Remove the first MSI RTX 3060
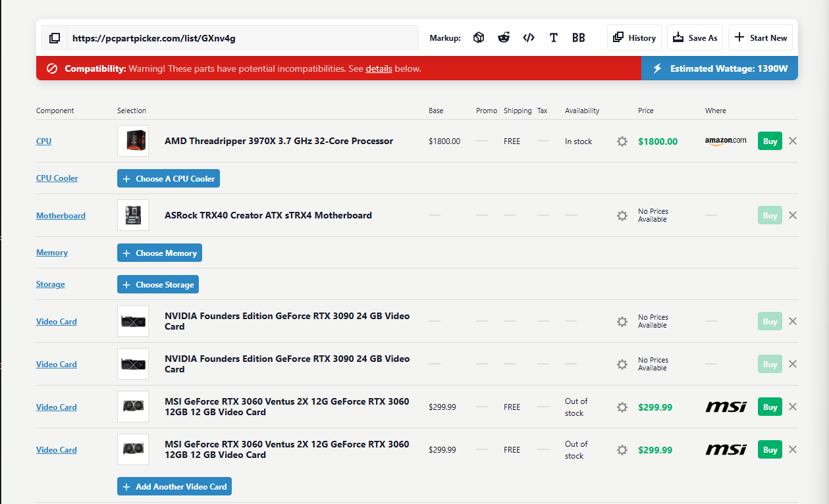The height and width of the screenshot is (504, 829). pos(793,407)
